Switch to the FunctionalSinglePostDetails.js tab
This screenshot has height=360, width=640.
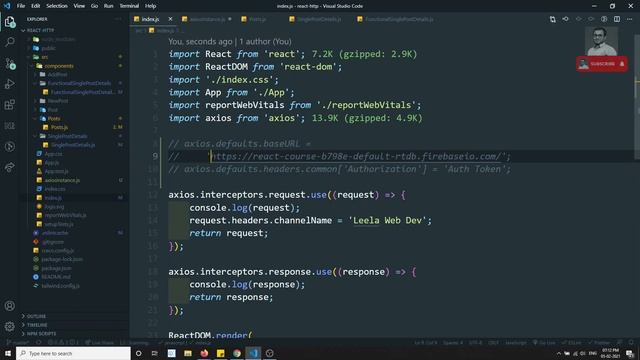pos(398,19)
